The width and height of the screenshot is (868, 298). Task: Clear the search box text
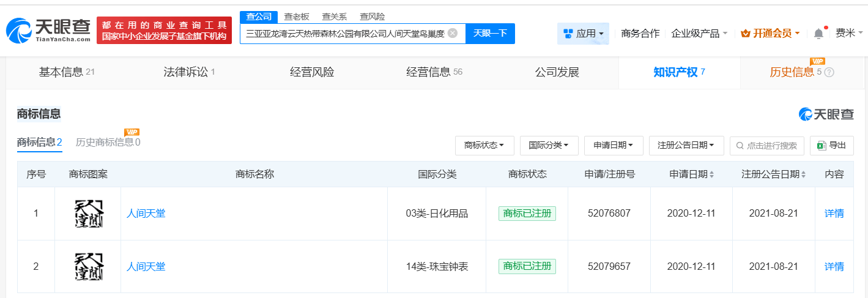click(x=453, y=33)
